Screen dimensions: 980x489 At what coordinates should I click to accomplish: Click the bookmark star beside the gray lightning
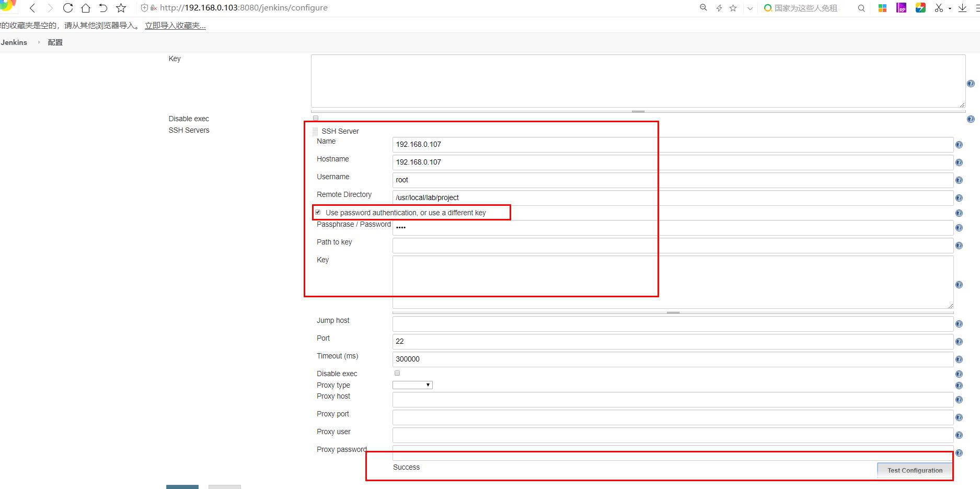(x=733, y=8)
